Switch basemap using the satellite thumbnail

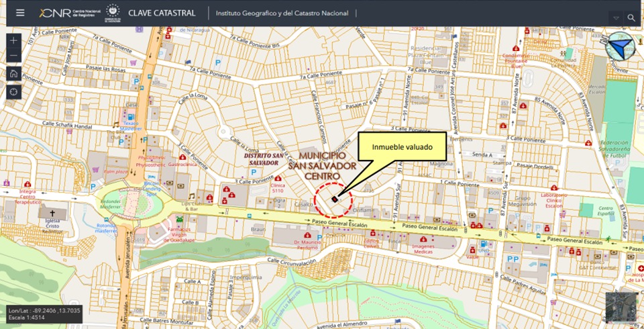[x=620, y=307]
